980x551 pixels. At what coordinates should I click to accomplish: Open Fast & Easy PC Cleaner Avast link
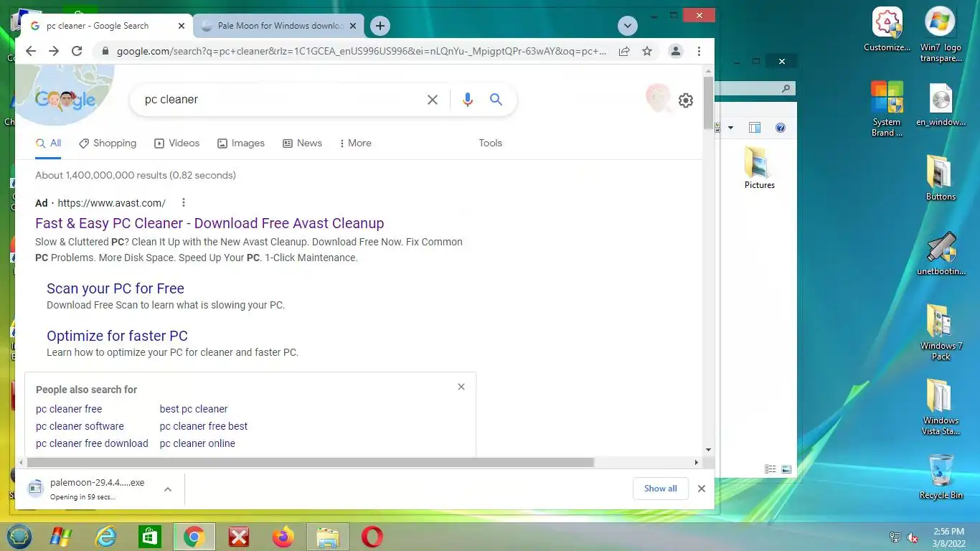pyautogui.click(x=209, y=223)
